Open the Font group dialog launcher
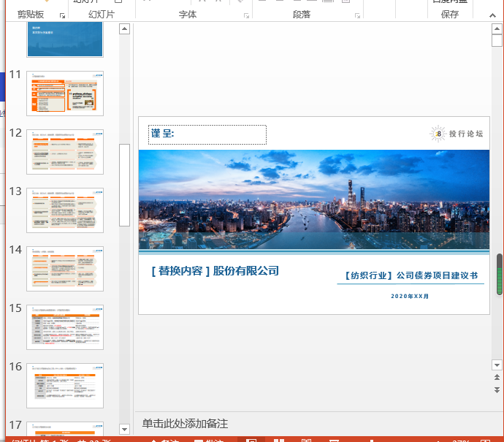The width and height of the screenshot is (504, 442). (x=245, y=15)
